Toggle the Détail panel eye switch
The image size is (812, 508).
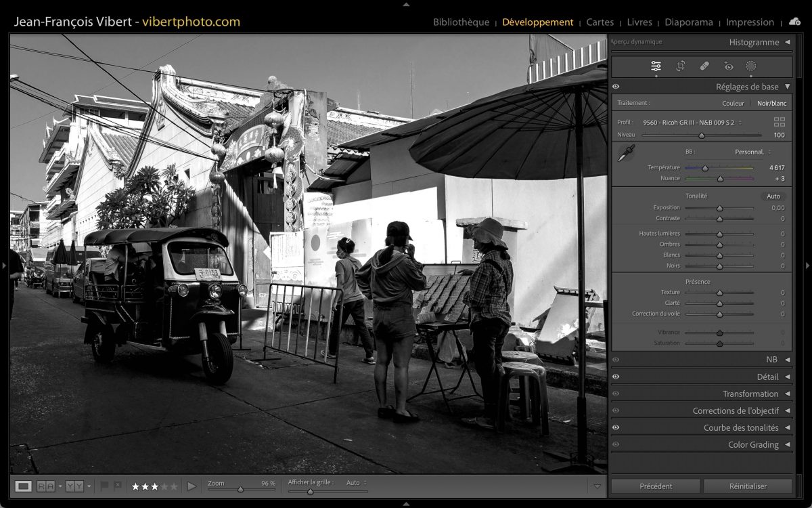click(x=616, y=377)
